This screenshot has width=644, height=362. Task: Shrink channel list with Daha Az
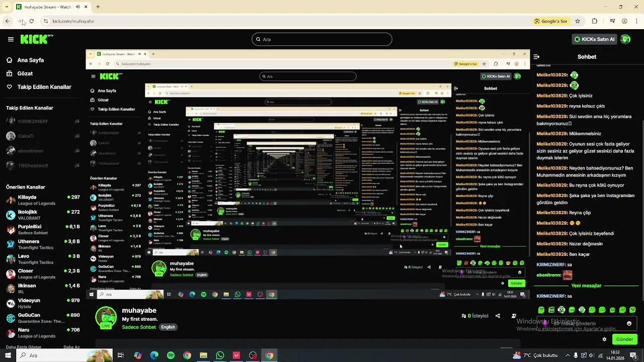pyautogui.click(x=71, y=347)
